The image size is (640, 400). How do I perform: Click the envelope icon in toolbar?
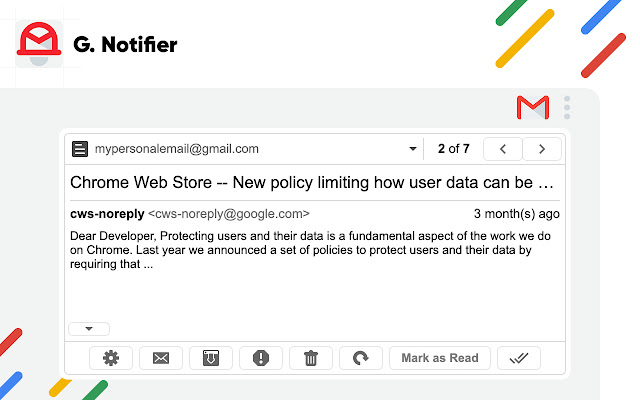pyautogui.click(x=160, y=357)
